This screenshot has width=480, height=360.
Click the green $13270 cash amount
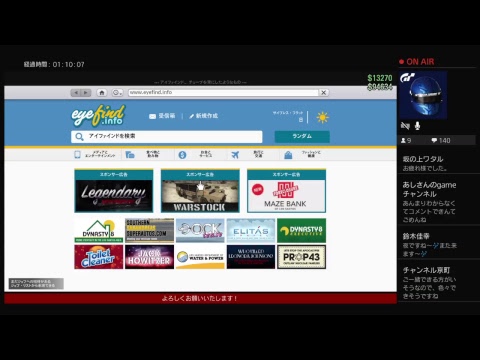(x=380, y=78)
